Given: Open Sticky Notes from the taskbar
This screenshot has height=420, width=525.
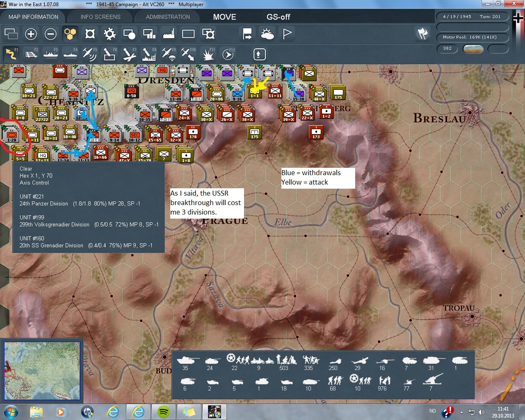Looking at the screenshot, I should 189,412.
